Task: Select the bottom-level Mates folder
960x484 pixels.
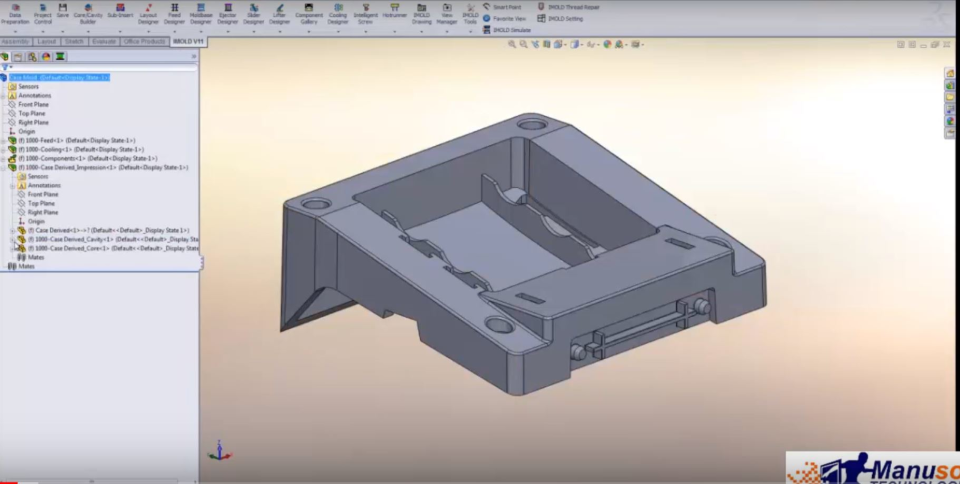Action: click(x=21, y=267)
